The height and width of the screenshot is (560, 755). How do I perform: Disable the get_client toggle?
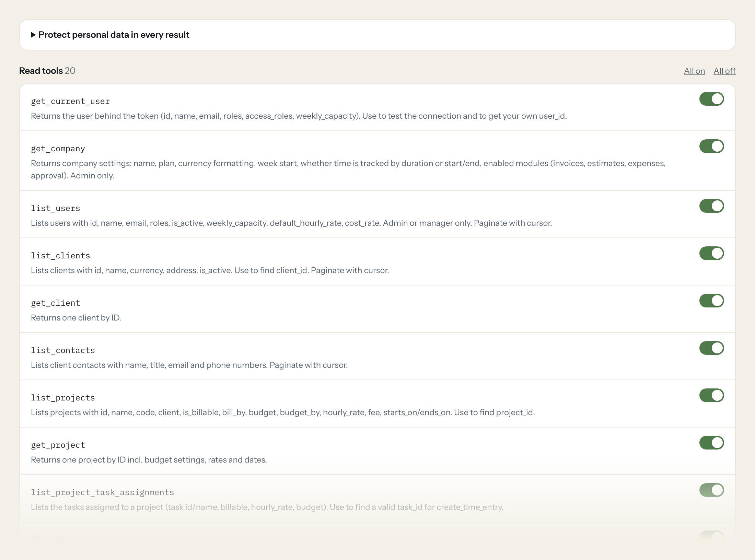711,301
